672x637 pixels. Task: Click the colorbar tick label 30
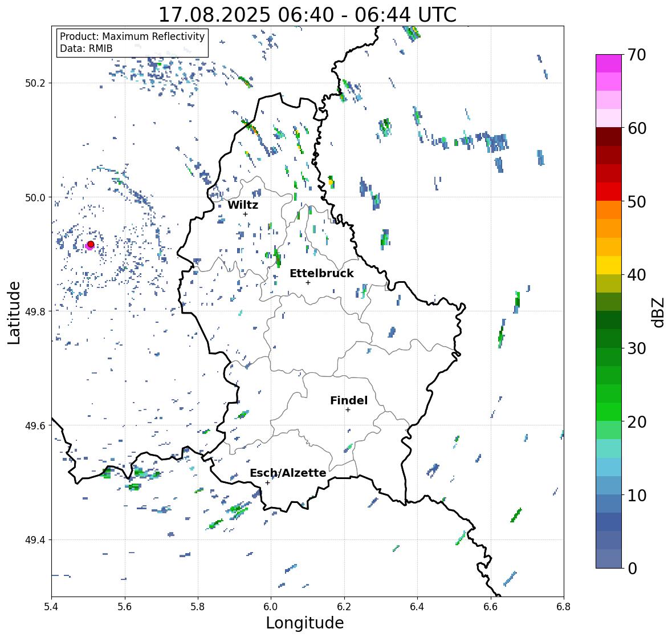[x=637, y=348]
